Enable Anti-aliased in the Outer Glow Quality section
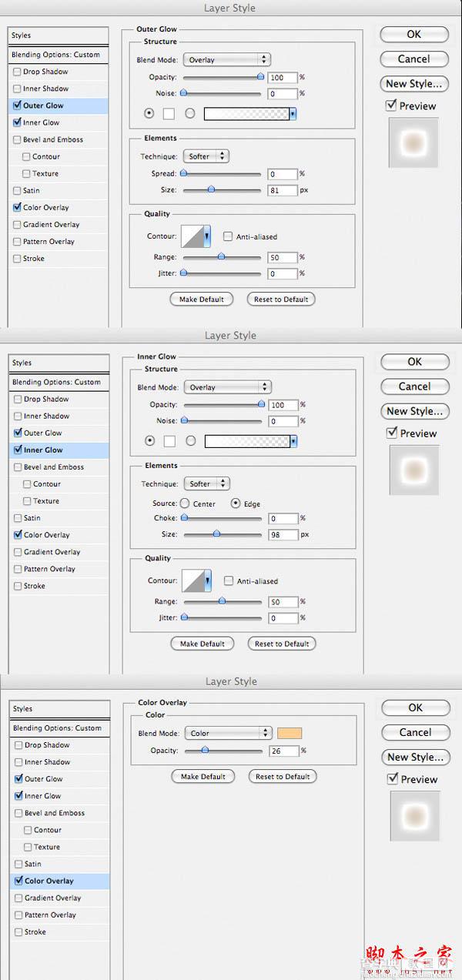Viewport: 462px width, 980px height. click(228, 237)
